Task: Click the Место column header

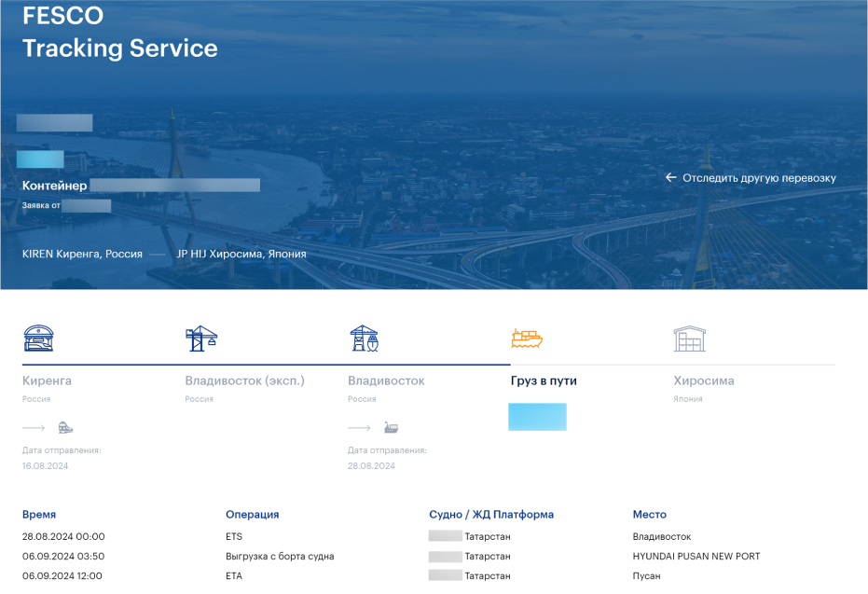Action: pos(649,515)
